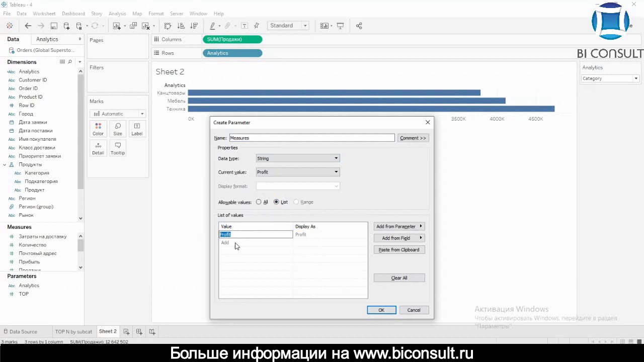Viewport: 644px width, 362px height.
Task: Open the Marks type Automatic dropdown
Action: 119,114
